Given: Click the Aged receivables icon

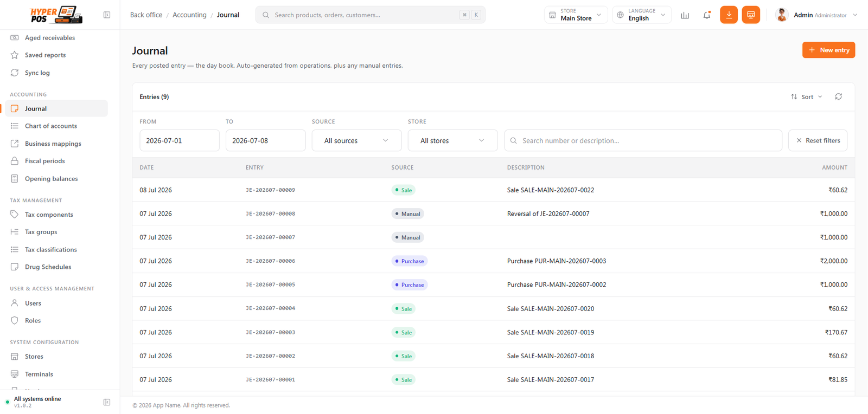Looking at the screenshot, I should pos(15,38).
